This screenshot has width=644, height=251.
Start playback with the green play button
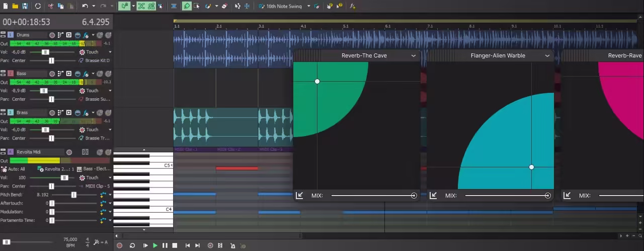[155, 245]
